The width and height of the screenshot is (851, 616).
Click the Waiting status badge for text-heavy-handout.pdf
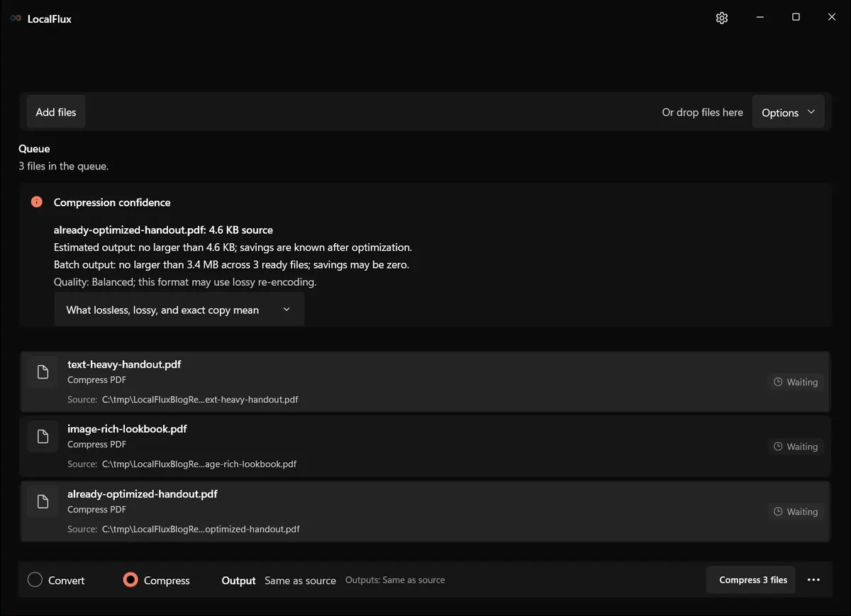(796, 382)
